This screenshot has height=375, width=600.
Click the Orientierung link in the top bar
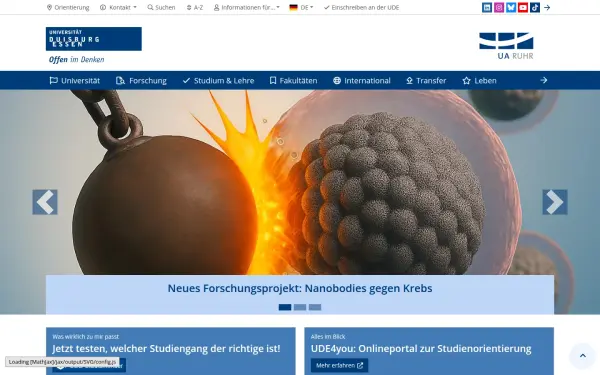pyautogui.click(x=68, y=7)
